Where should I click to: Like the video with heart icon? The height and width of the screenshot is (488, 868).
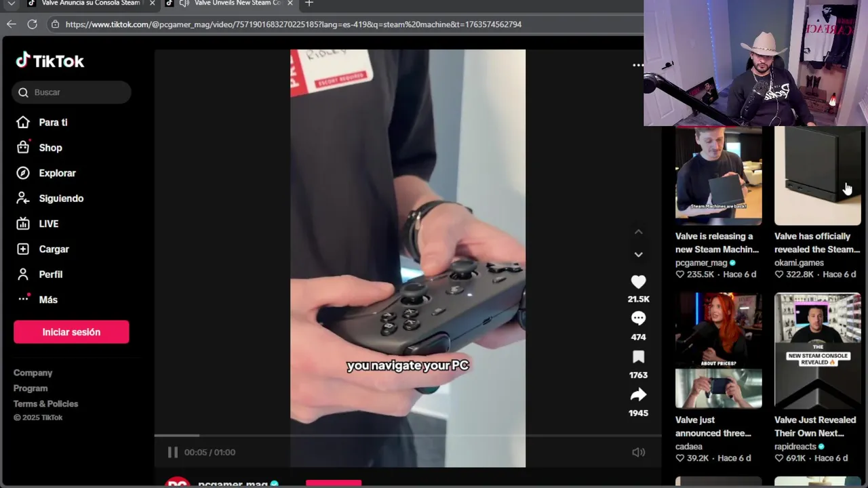(638, 282)
